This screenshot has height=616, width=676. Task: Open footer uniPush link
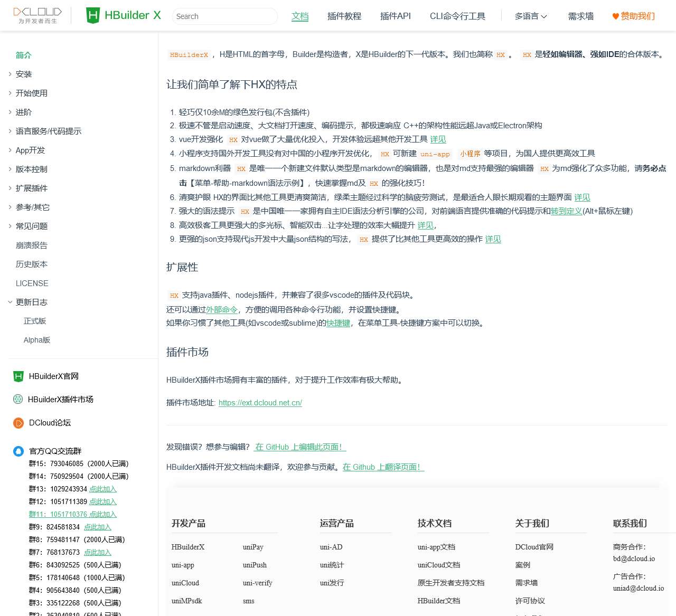pos(255,565)
